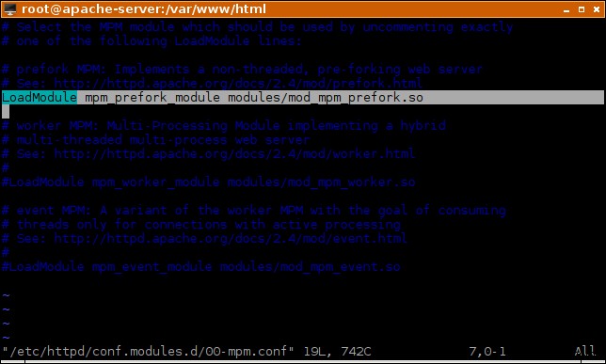
Task: Click the '# worker MPM: Multi-Processing Module' line
Action: click(224, 126)
